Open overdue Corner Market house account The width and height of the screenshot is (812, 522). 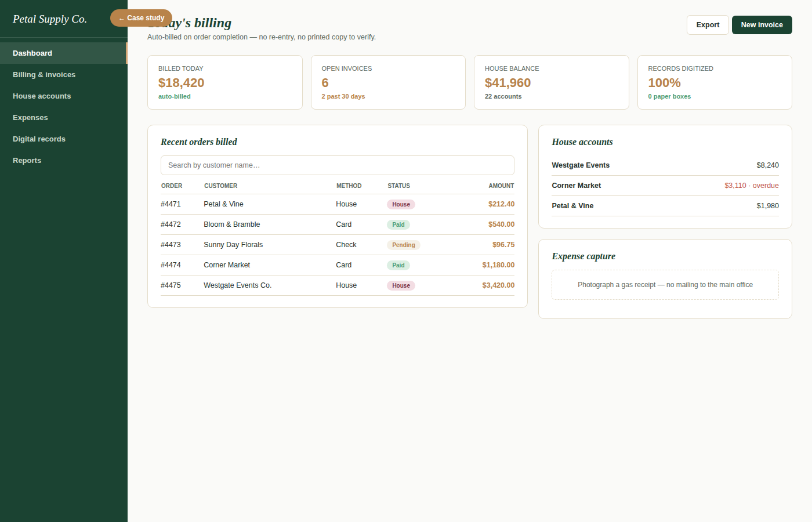pos(665,186)
